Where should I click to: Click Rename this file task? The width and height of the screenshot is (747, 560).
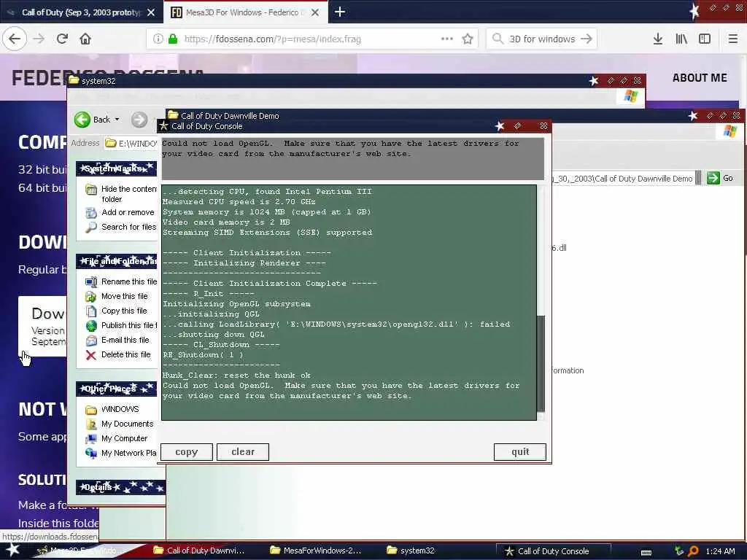121,282
